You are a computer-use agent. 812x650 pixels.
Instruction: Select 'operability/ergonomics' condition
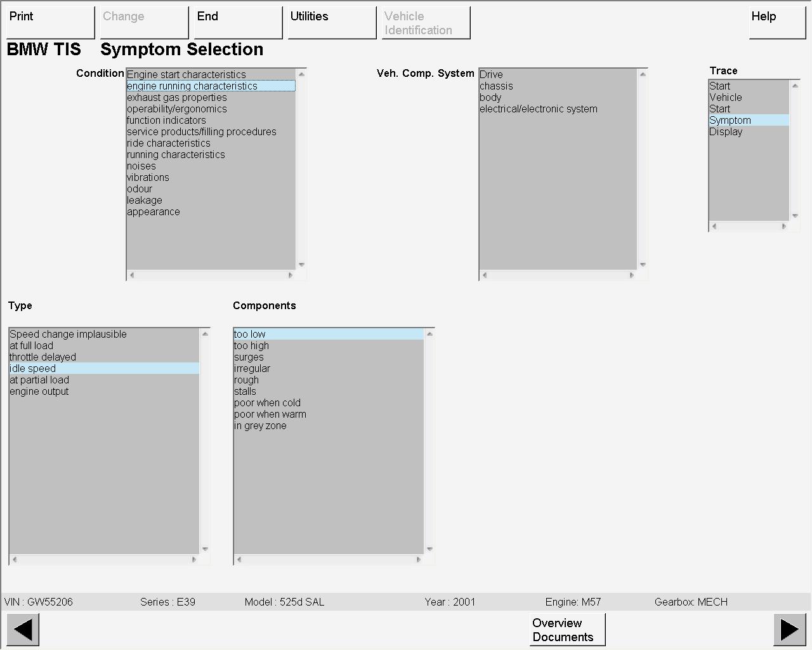click(x=211, y=109)
